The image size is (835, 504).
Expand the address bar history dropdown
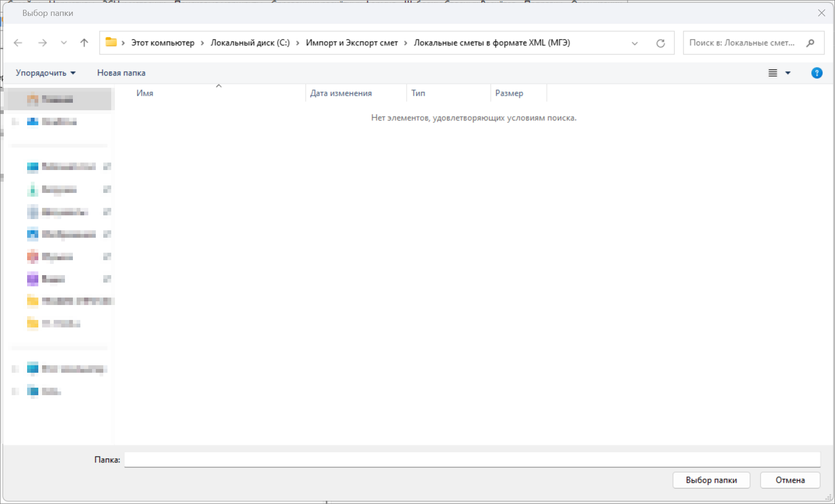[x=635, y=43]
